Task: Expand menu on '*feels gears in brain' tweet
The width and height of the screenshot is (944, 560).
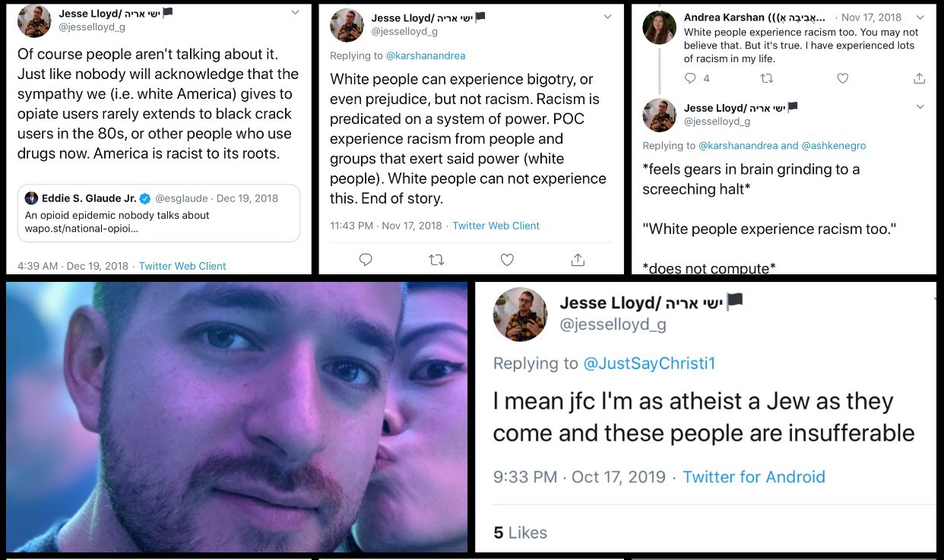Action: click(x=920, y=107)
